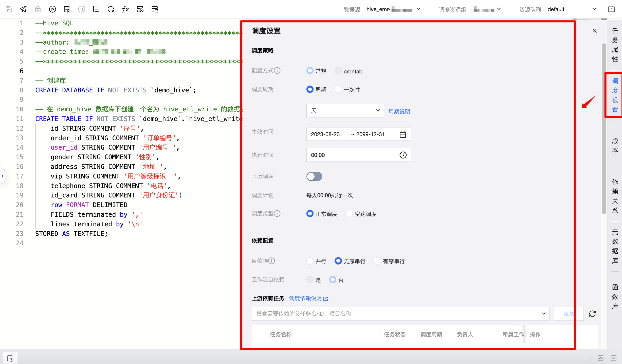Open the 依赖关系 side tab

coord(615,196)
